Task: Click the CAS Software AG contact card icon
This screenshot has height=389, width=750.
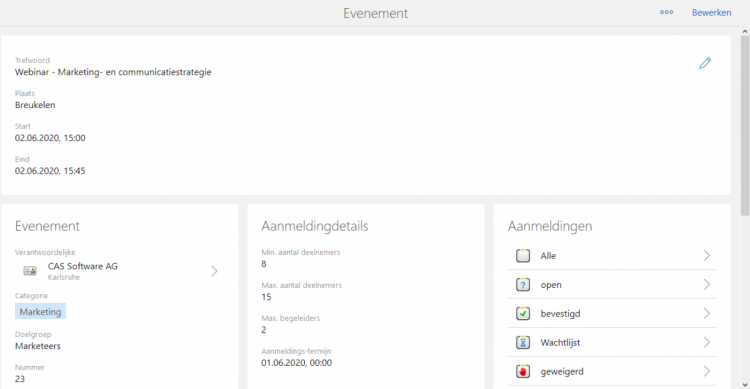Action: [x=30, y=271]
